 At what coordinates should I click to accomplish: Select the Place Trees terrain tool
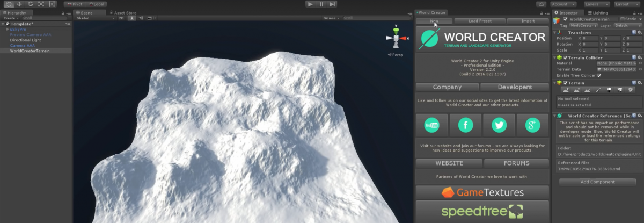pyautogui.click(x=609, y=89)
